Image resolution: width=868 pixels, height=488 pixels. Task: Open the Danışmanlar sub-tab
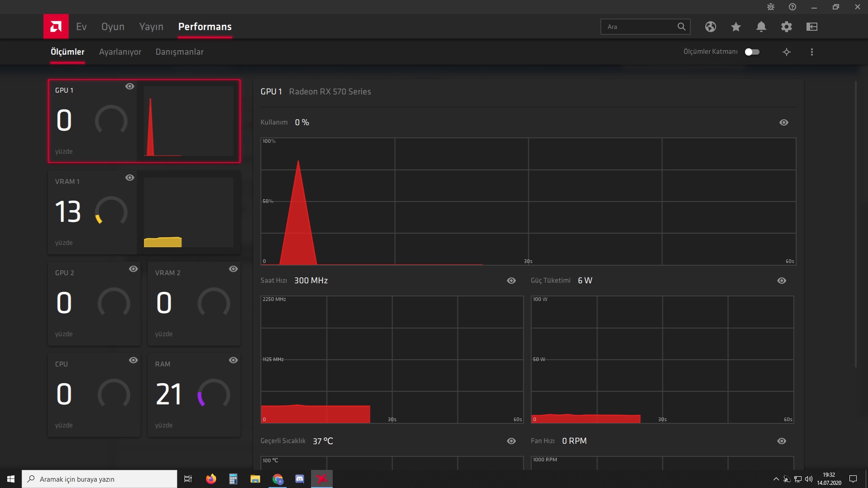tap(179, 52)
